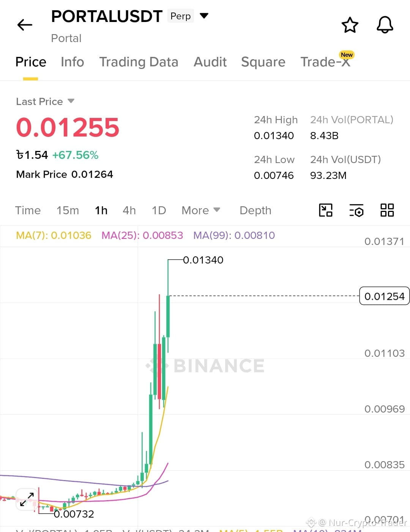Click the Mark Price 0.01264 text

click(x=65, y=174)
